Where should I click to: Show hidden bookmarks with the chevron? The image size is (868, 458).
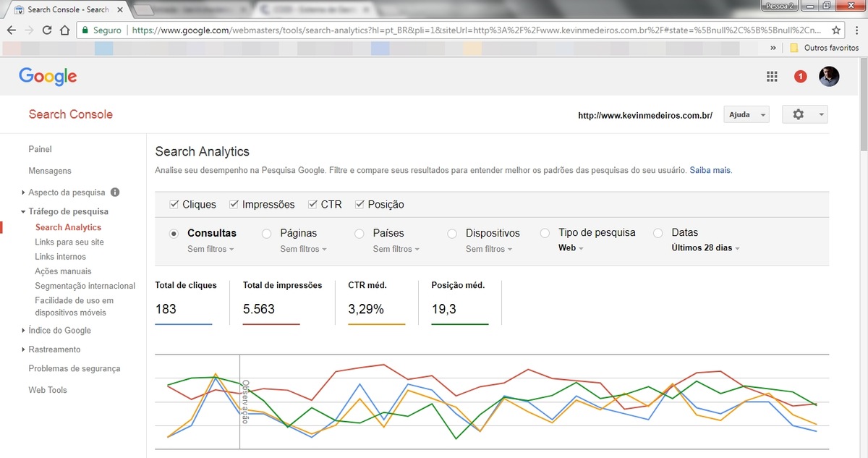773,48
